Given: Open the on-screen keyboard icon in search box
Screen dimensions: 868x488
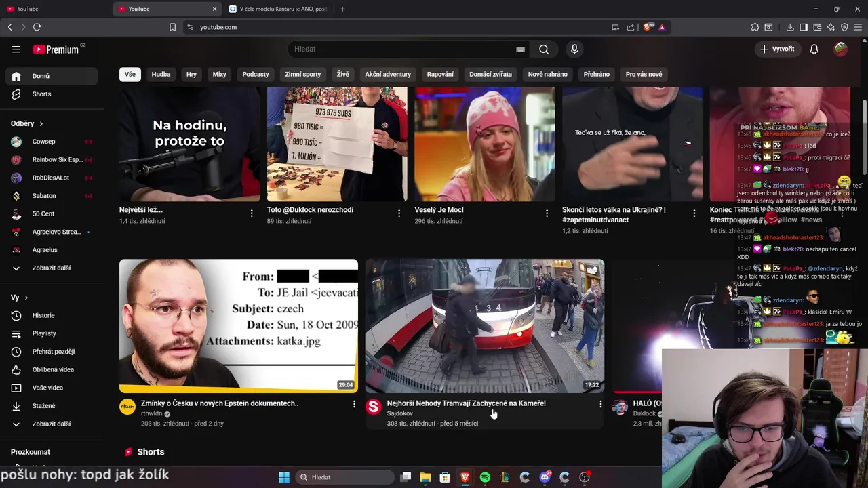Looking at the screenshot, I should tap(520, 49).
